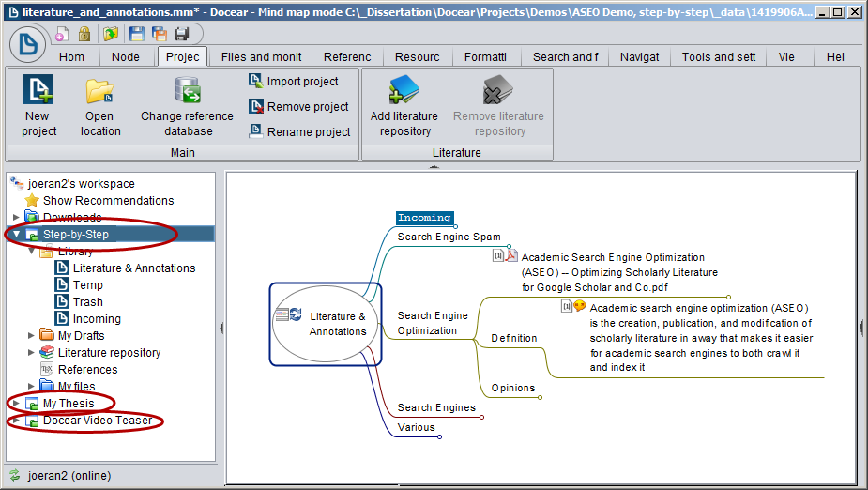868x490 pixels.
Task: Hide the workspace panel with the left splitter arrow
Action: (221, 328)
